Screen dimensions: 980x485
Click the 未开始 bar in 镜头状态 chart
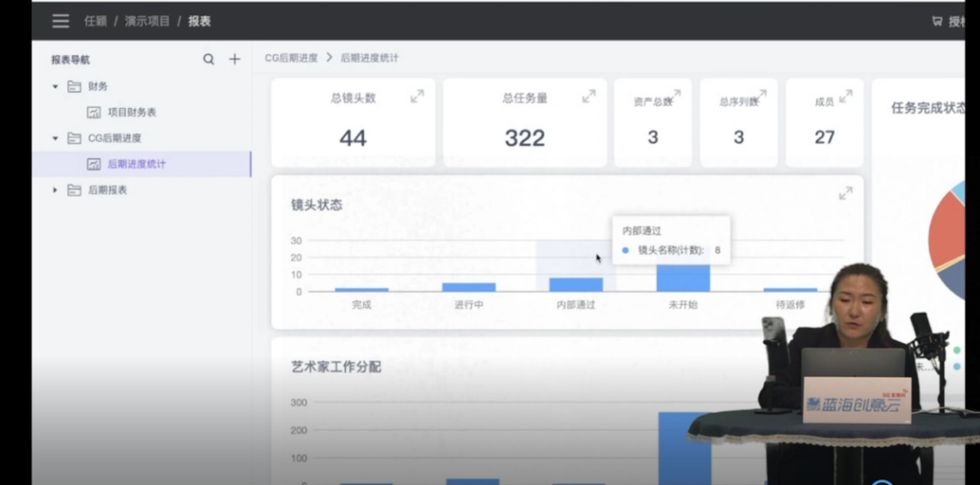point(683,277)
